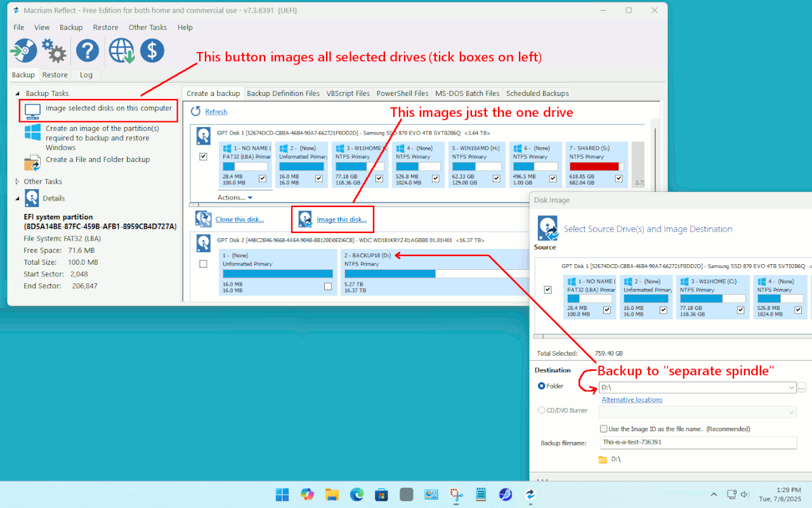Open Snipping Tool from the taskbar
This screenshot has width=812, height=508.
[456, 494]
